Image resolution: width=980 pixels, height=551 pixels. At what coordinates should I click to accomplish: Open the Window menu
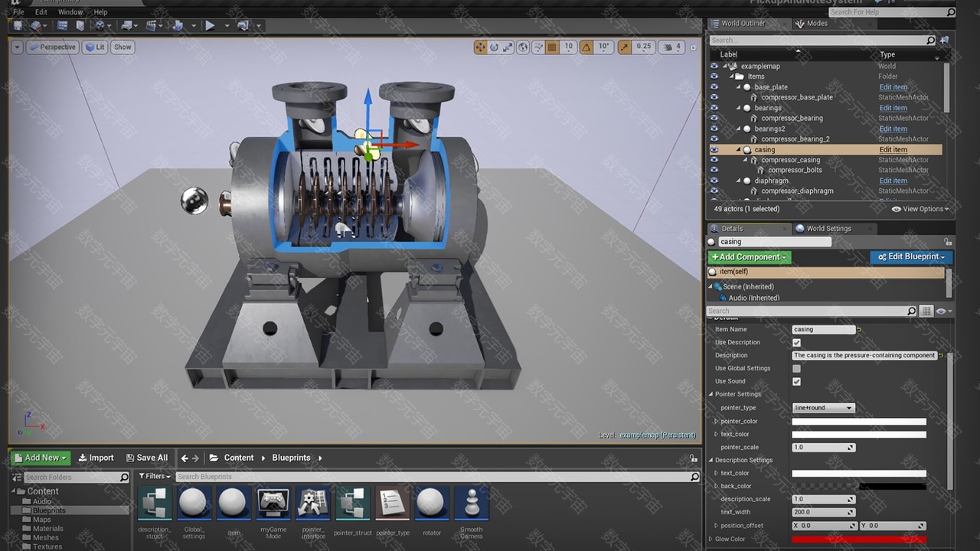click(70, 12)
